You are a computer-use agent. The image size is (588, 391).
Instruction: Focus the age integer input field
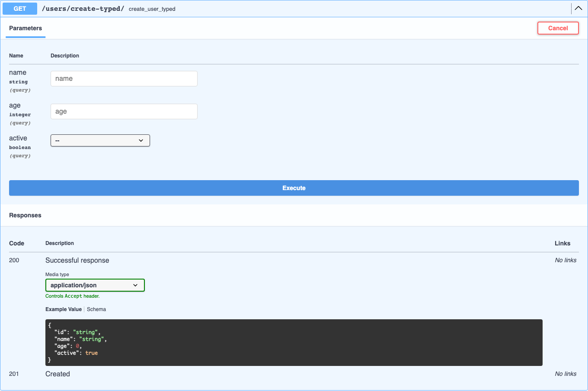click(x=124, y=111)
